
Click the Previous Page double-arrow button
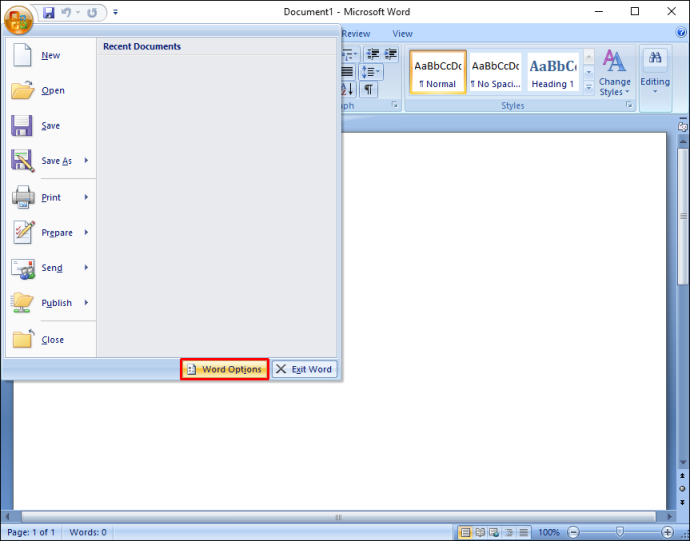[683, 475]
